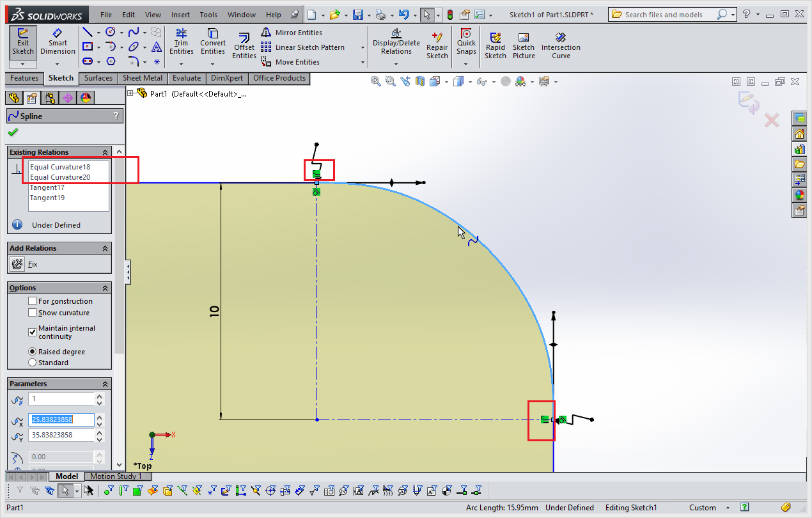Screen dimensions: 812x518
Task: Select the Corner Rectangle tool
Action: click(x=88, y=47)
